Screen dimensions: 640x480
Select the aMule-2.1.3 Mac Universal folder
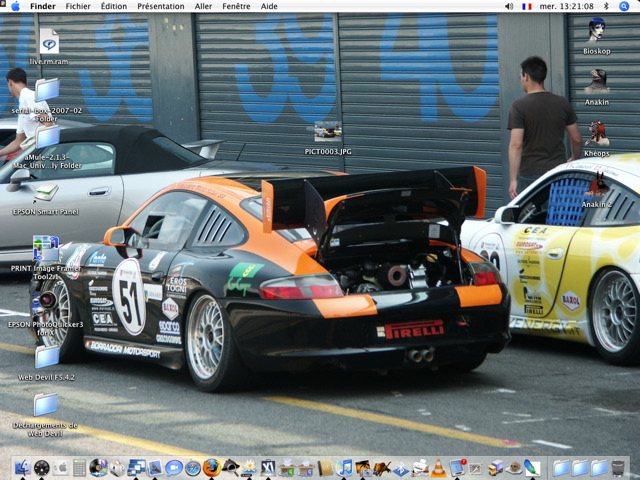coord(47,137)
